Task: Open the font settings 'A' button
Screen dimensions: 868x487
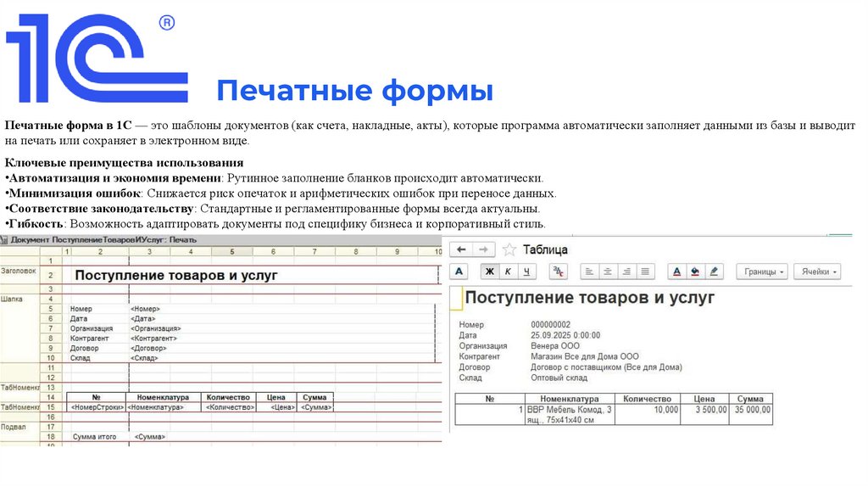Action: coord(459,271)
